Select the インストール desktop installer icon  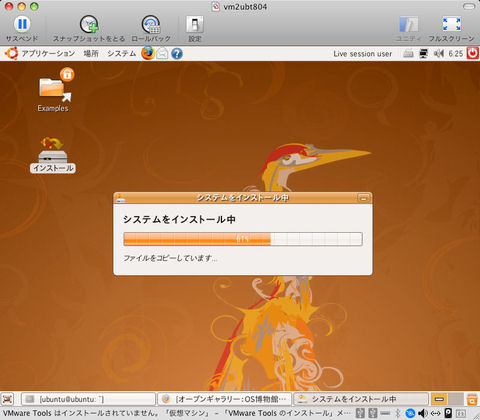click(53, 154)
